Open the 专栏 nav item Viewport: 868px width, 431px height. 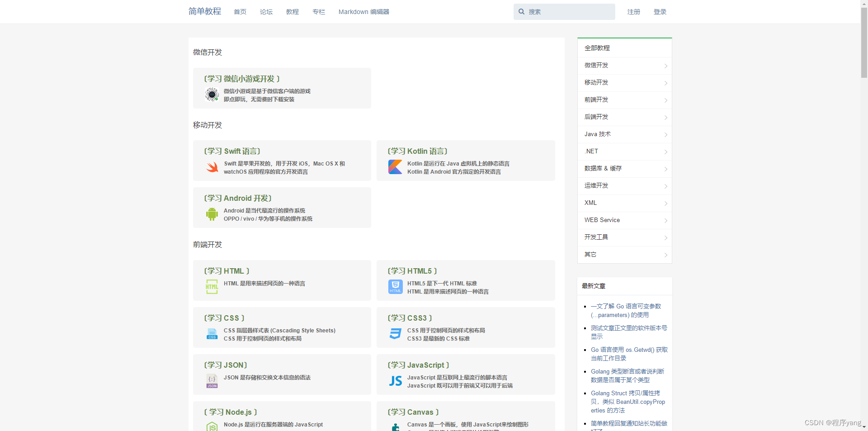(319, 12)
